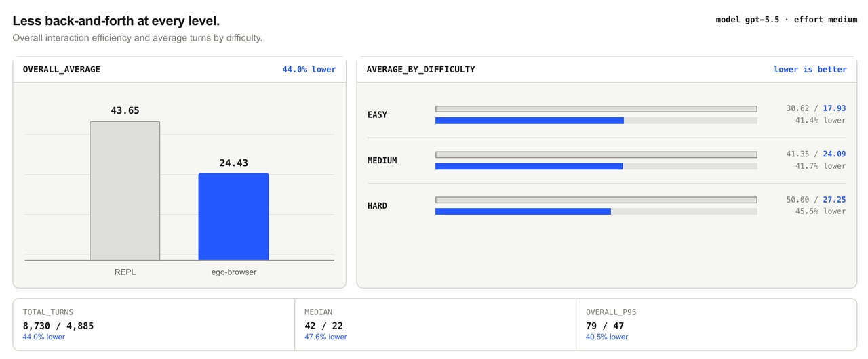Click the "50.00 / 27.25" value

click(816, 200)
